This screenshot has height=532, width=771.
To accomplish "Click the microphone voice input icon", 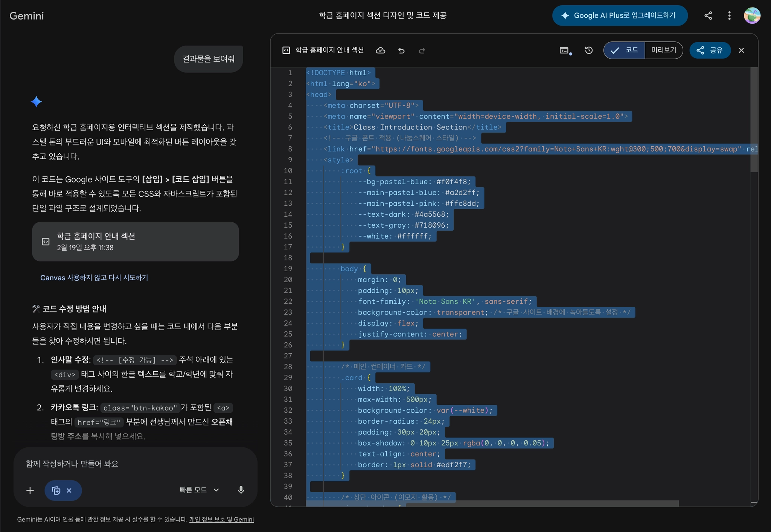I will (x=241, y=490).
